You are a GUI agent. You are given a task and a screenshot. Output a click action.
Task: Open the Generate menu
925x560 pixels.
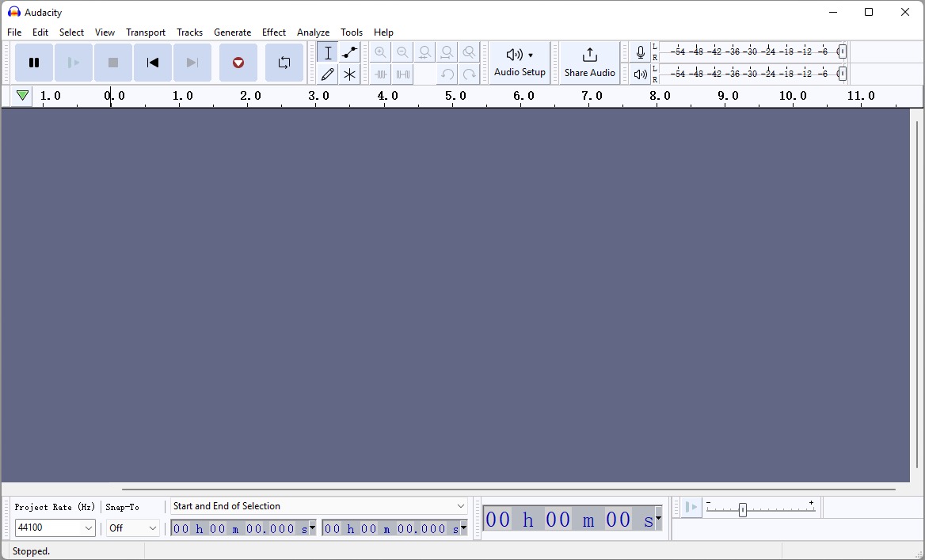[x=232, y=32]
